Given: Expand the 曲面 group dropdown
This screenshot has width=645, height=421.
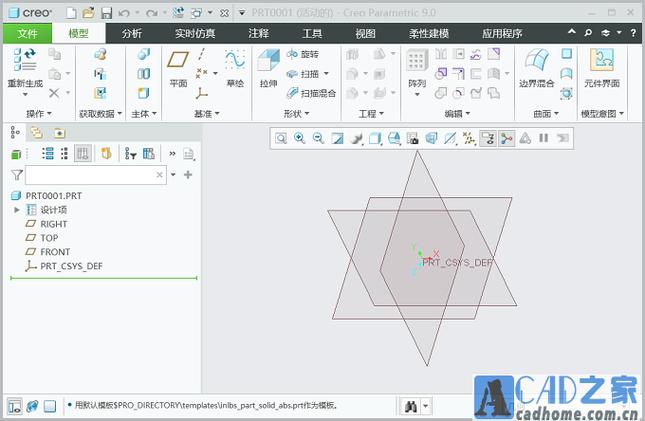Looking at the screenshot, I should pyautogui.click(x=546, y=114).
